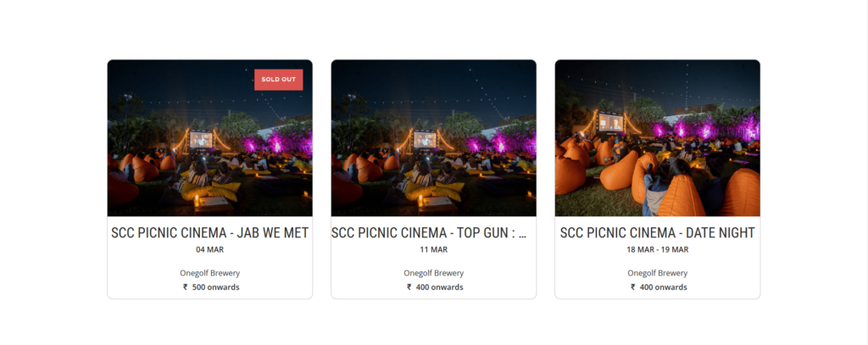868x345 pixels.
Task: Click rupee icon on Date Night card
Action: click(x=632, y=287)
